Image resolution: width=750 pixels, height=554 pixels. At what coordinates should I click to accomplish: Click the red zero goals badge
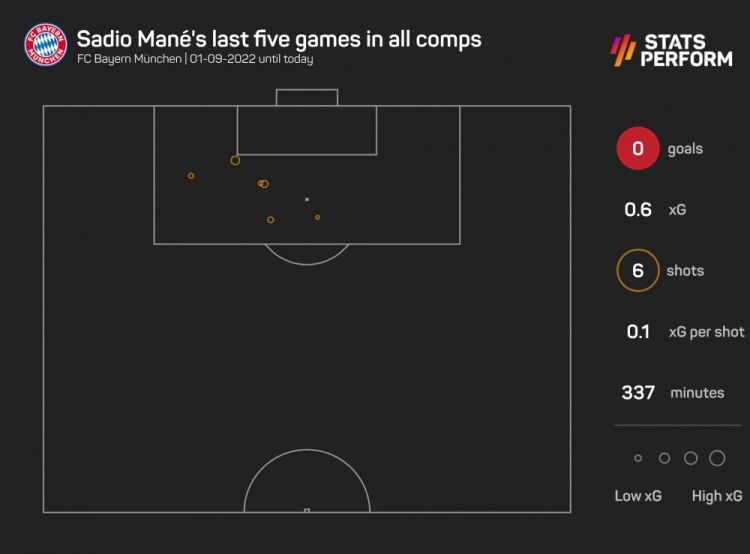click(638, 149)
